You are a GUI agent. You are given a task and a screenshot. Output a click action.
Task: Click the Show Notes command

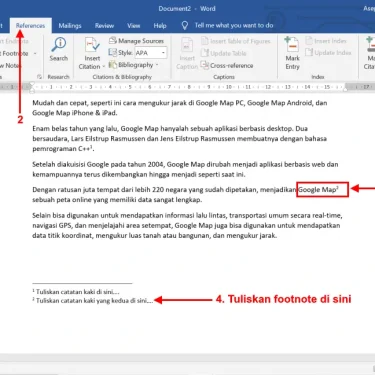coord(10,66)
